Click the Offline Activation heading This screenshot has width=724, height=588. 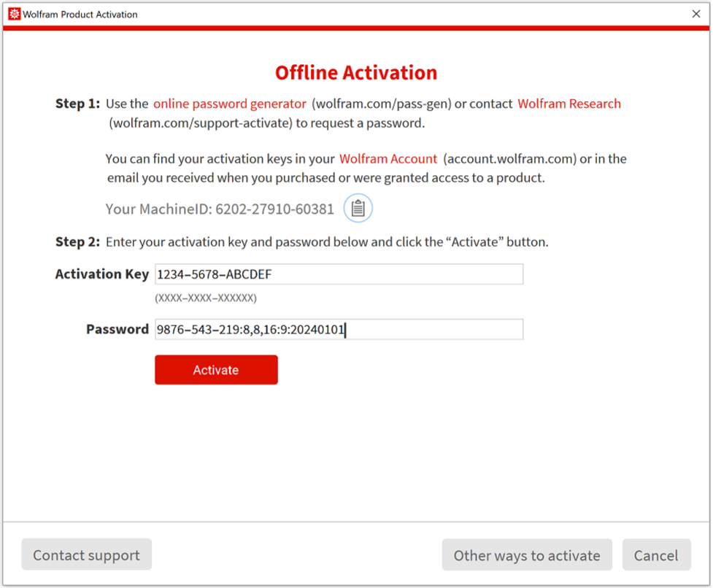tap(355, 73)
